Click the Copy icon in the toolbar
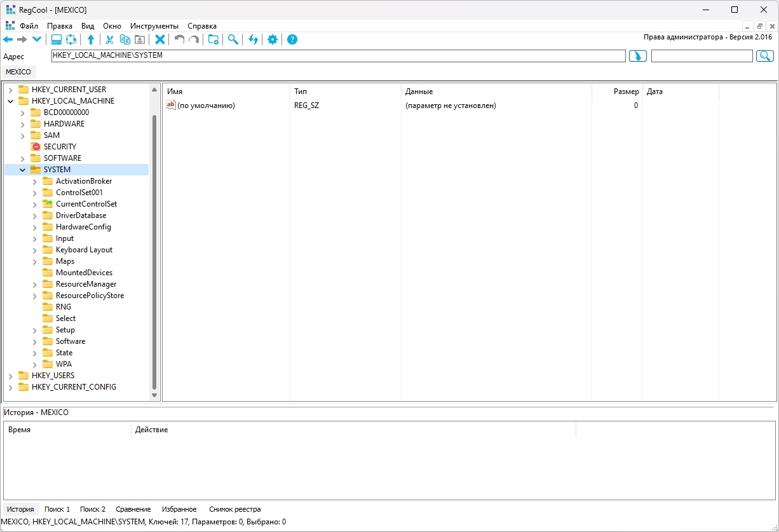Viewport: 779px width, 532px height. click(125, 39)
